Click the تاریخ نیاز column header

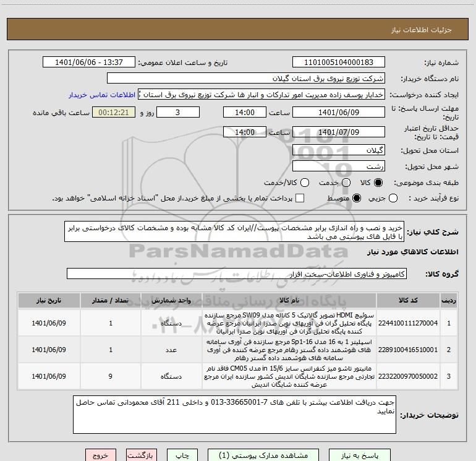[x=49, y=301]
